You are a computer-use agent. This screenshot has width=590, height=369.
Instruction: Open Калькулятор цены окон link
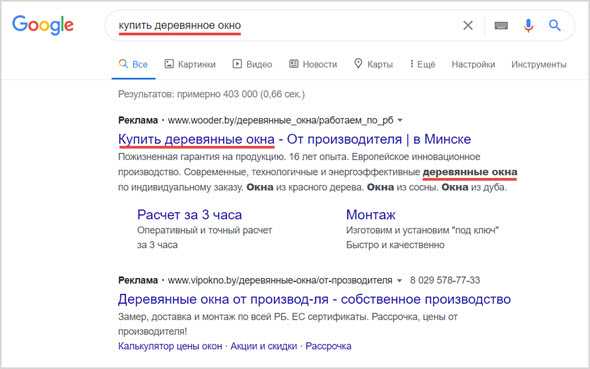[170, 346]
